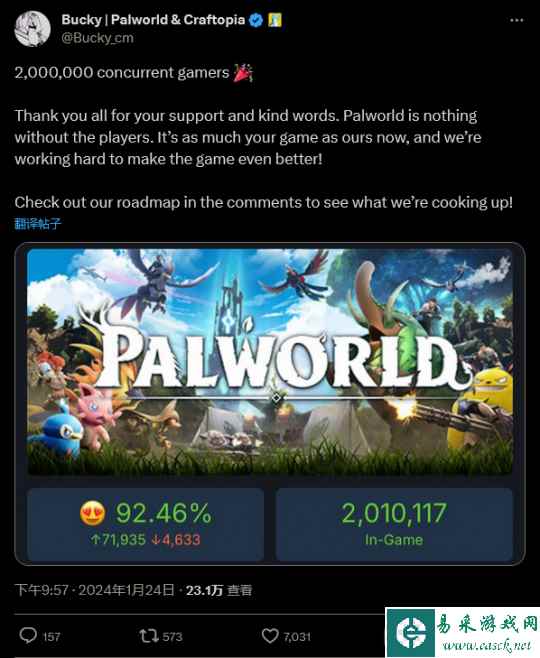The height and width of the screenshot is (658, 540).
Task: Open the 23.1万 查看 views count
Action: click(219, 590)
